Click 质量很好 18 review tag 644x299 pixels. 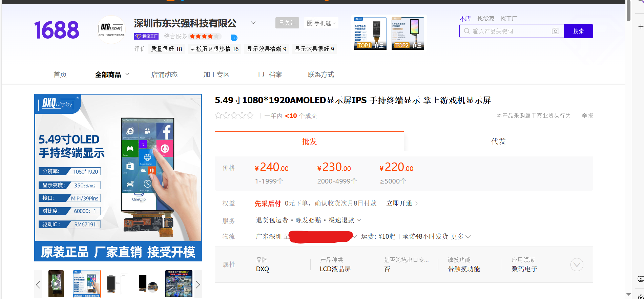point(167,49)
